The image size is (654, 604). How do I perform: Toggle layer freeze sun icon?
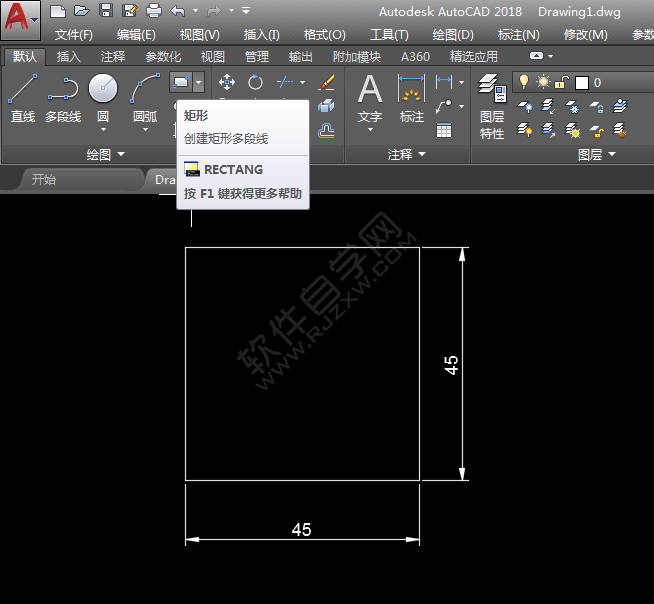click(543, 82)
